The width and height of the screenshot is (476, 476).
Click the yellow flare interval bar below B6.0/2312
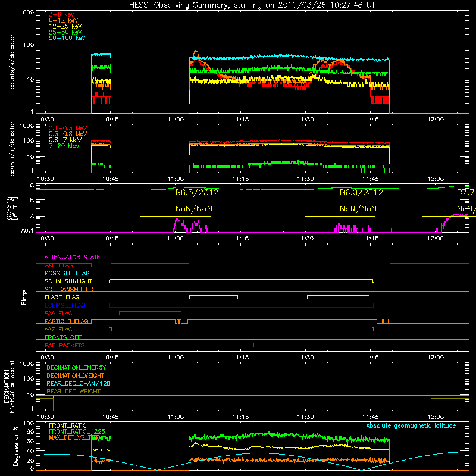coord(340,217)
